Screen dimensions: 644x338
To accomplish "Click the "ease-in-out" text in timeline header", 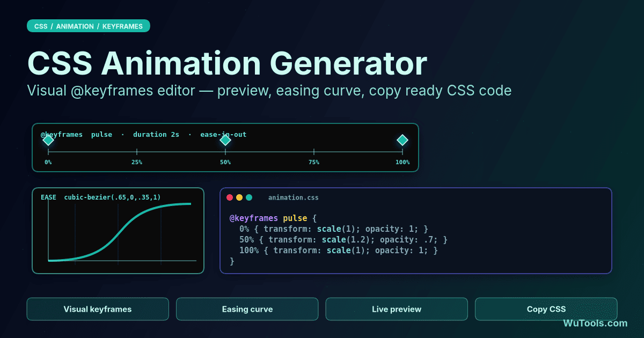I will click(x=223, y=134).
